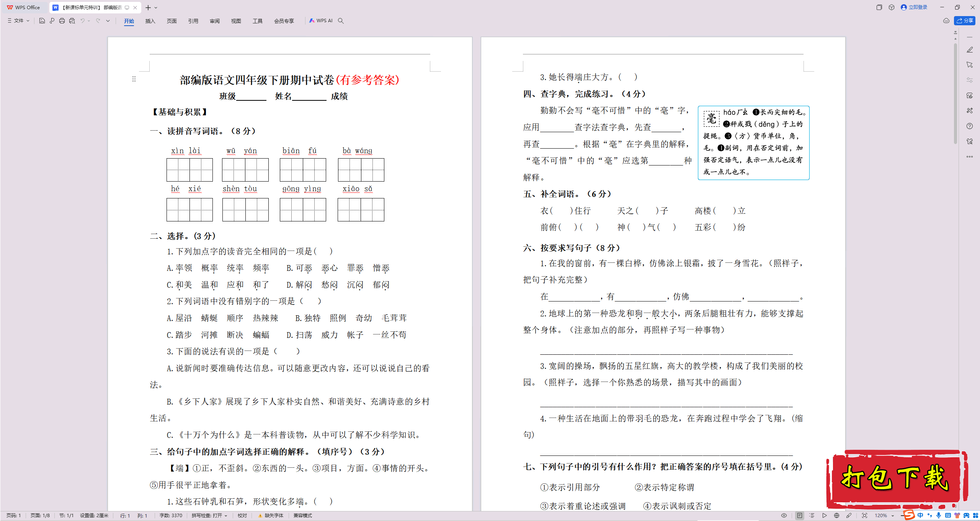Click the selection arrow icon in right sidebar

point(970,65)
